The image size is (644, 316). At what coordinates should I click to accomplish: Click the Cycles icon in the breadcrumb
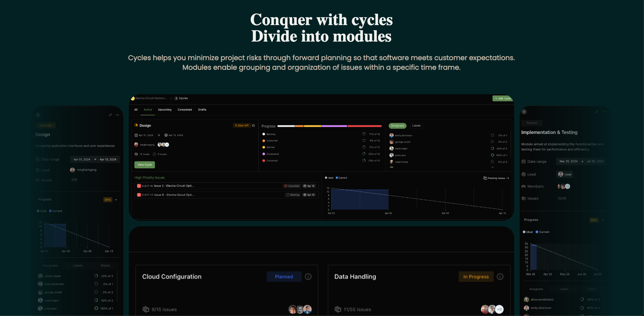(176, 99)
